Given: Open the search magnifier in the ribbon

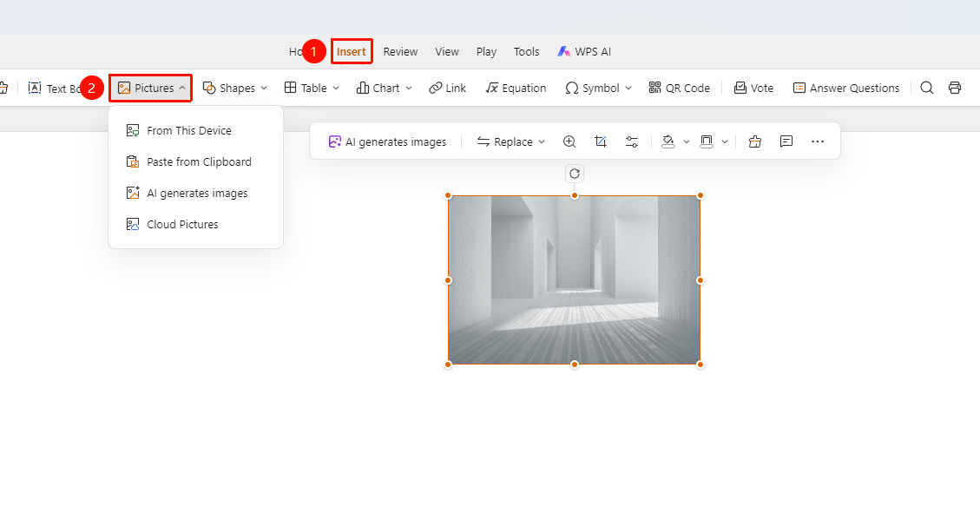Looking at the screenshot, I should coord(927,88).
